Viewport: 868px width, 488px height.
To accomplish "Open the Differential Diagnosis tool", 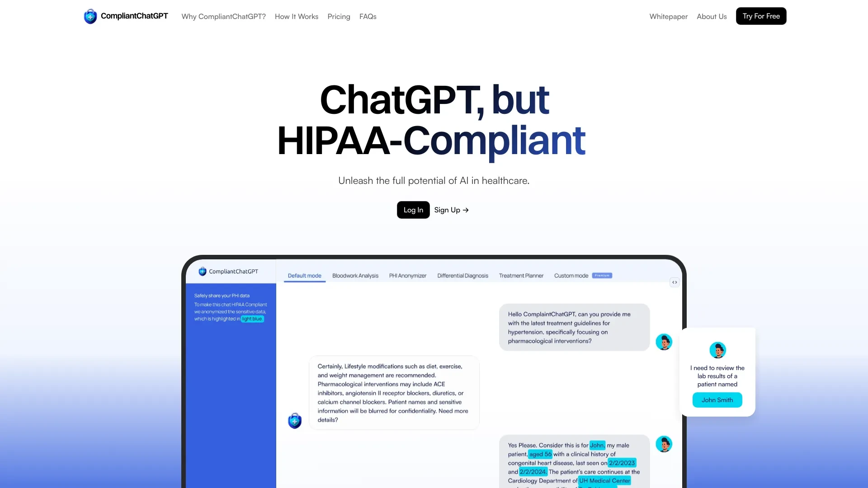I will (x=462, y=275).
